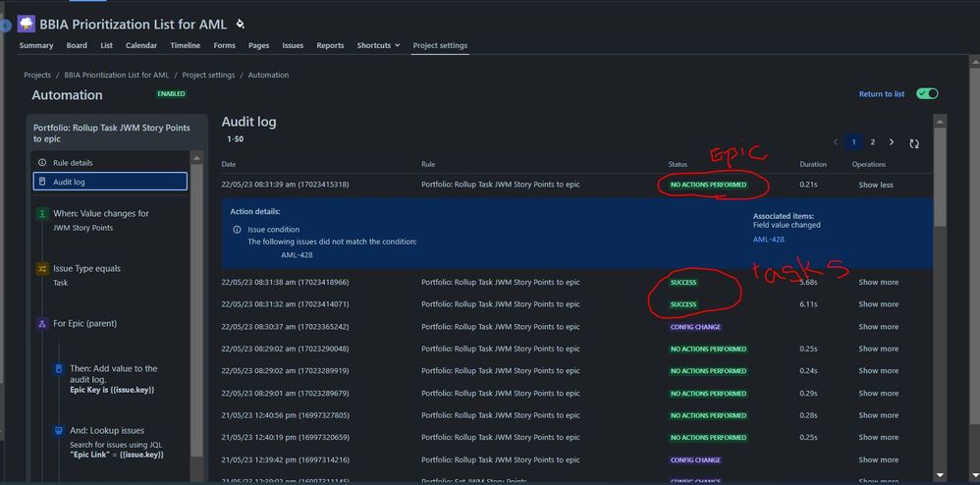
Task: Open the Forms tab
Action: [224, 45]
